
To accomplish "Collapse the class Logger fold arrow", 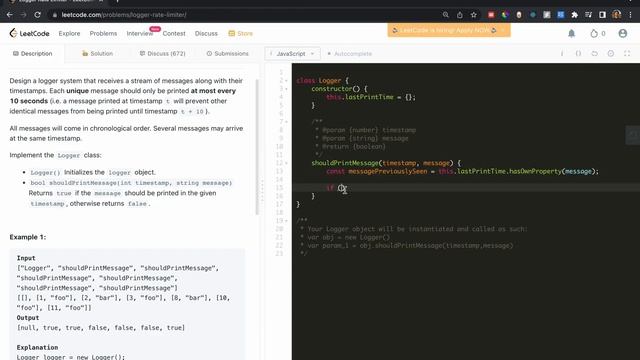I will pos(286,81).
